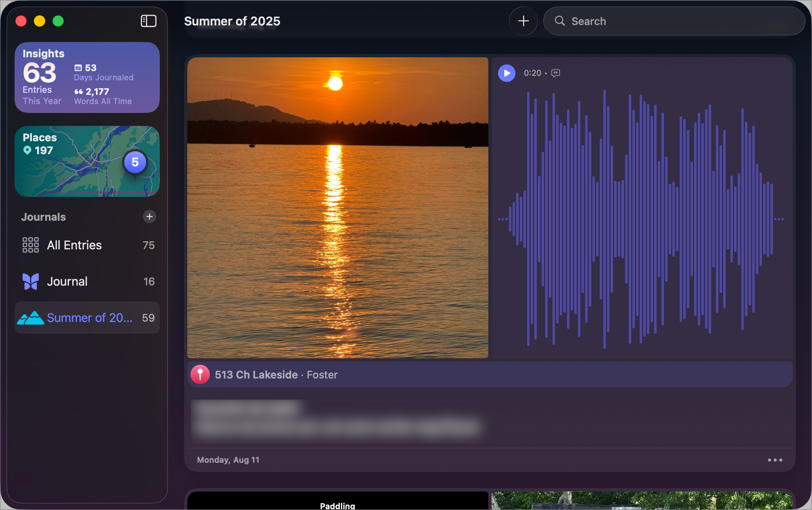This screenshot has height=510, width=812.
Task: Click the red location pin icon for 513 Ch Lakeside
Action: [x=200, y=374]
